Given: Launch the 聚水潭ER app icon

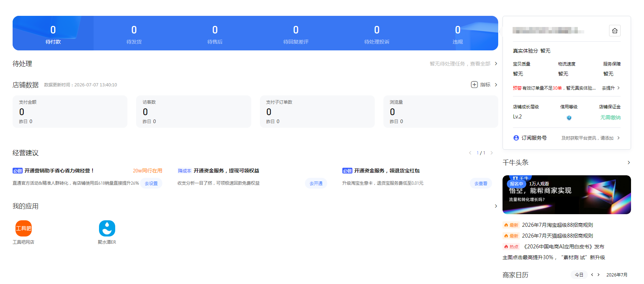Looking at the screenshot, I should pyautogui.click(x=107, y=228).
